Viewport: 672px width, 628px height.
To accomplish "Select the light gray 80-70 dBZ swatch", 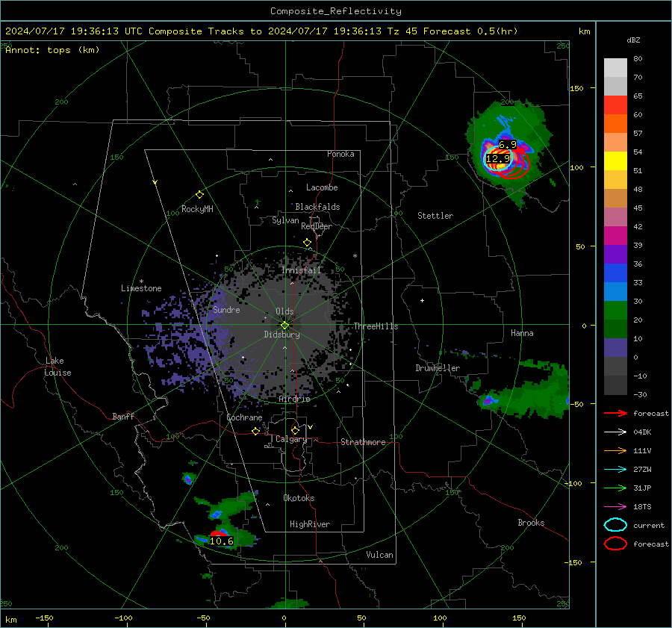I will pos(615,68).
